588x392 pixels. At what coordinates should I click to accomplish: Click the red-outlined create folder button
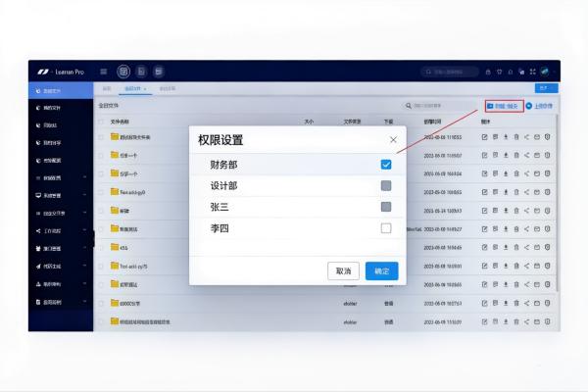pos(504,106)
